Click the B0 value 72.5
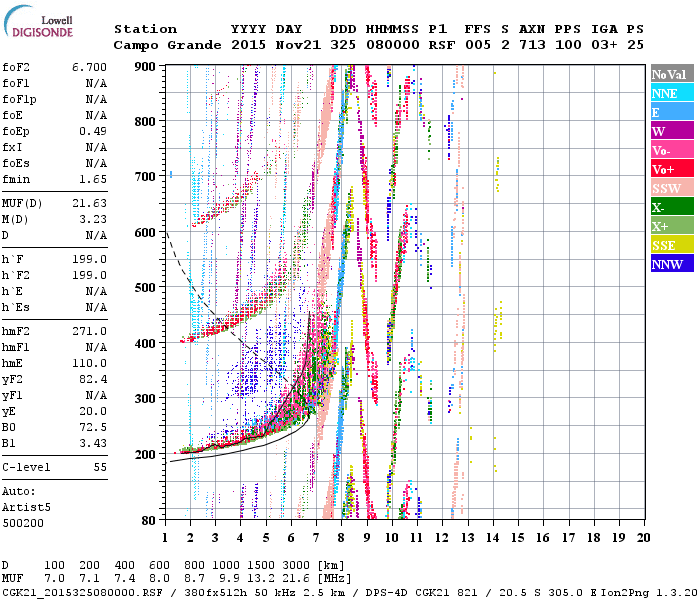This screenshot has width=700, height=600. coord(93,427)
